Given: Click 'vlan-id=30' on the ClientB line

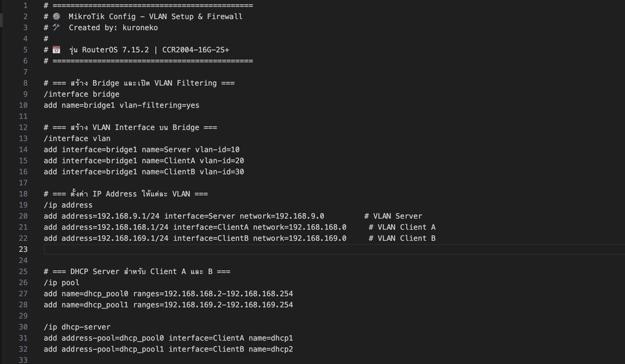Looking at the screenshot, I should coord(222,172).
